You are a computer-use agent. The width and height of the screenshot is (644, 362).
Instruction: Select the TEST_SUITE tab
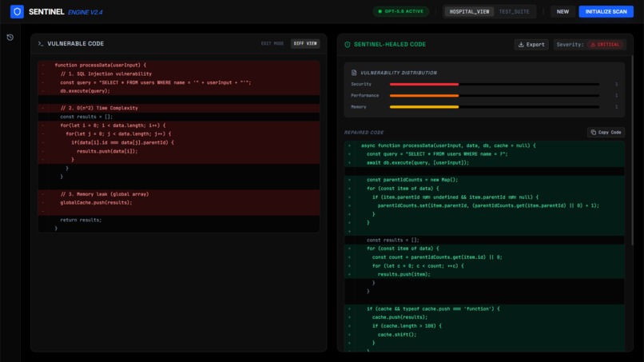click(514, 11)
